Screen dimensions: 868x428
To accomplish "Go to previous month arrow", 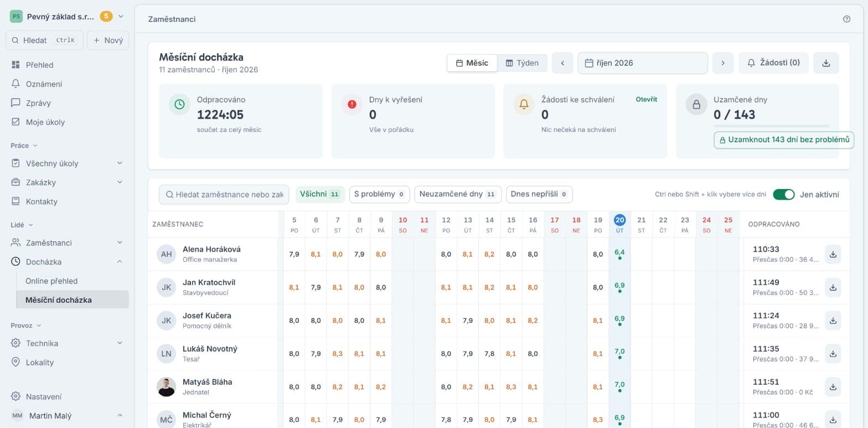I will 562,63.
